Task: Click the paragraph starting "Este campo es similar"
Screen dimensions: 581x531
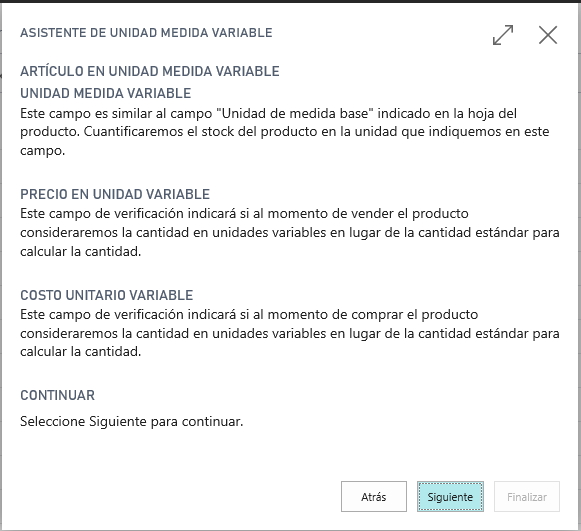Action: (285, 132)
